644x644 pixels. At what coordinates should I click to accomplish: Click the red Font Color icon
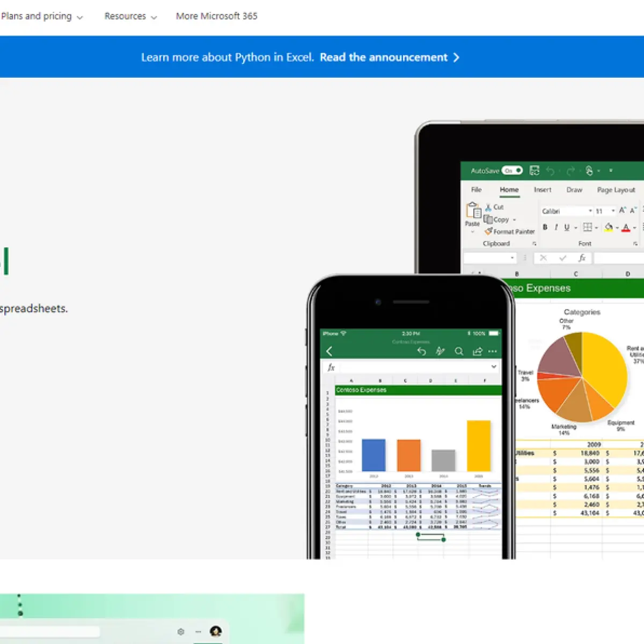click(x=626, y=228)
